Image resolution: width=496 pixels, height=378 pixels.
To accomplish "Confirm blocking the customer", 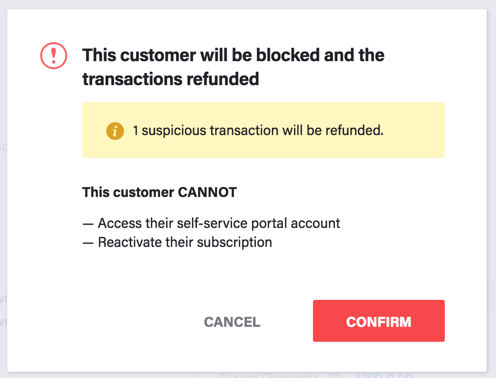I will 379,321.
